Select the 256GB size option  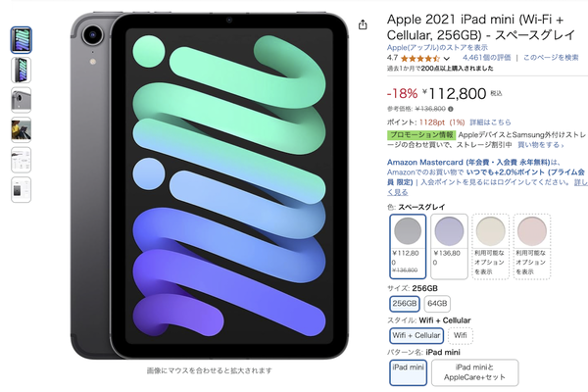tap(404, 304)
